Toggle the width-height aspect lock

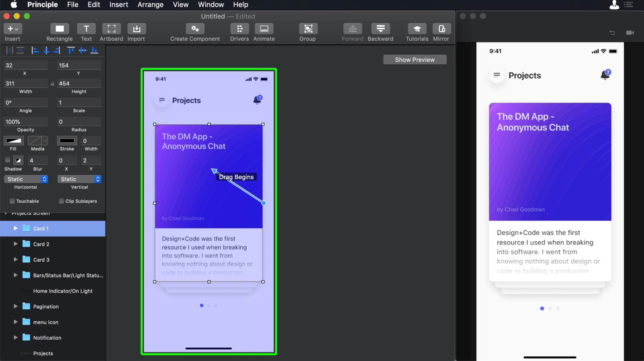coord(52,84)
